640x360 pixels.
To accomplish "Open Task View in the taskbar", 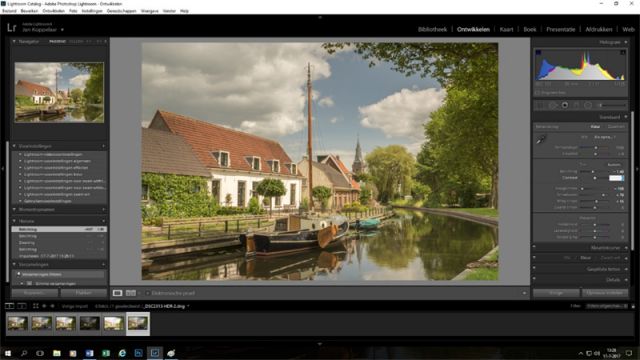I will pos(40,353).
